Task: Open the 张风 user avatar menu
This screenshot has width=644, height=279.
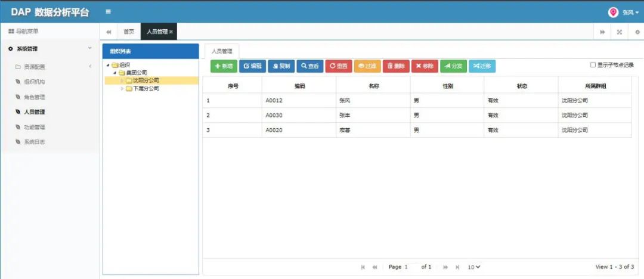Action: 623,13
